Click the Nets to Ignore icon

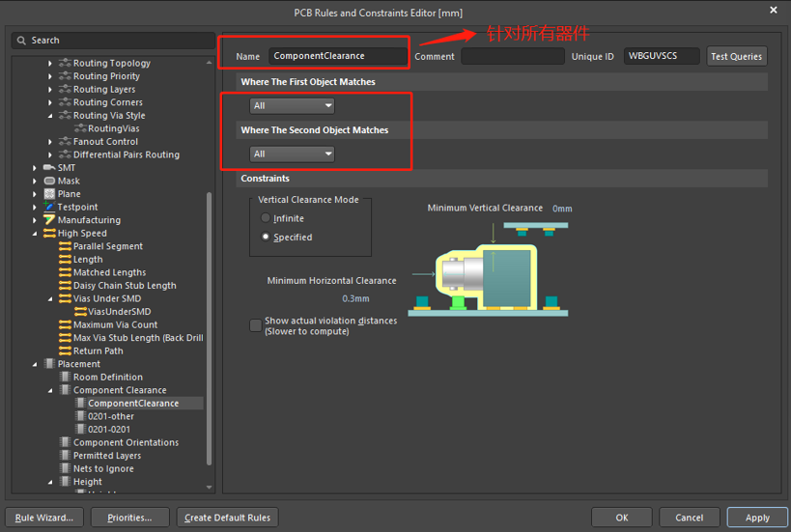pos(65,468)
